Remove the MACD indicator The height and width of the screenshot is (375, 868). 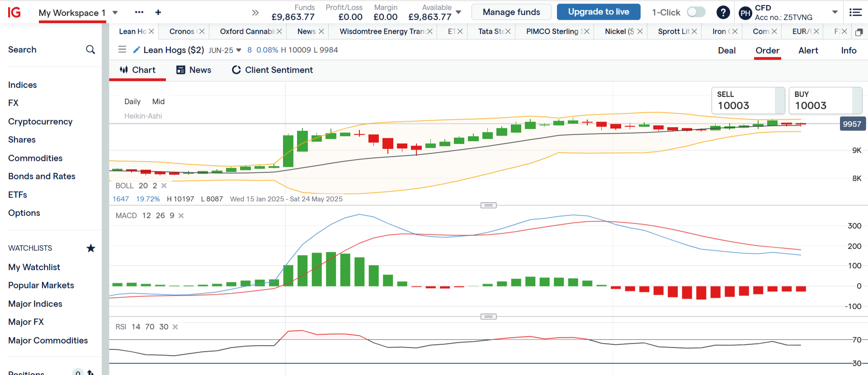click(x=181, y=216)
